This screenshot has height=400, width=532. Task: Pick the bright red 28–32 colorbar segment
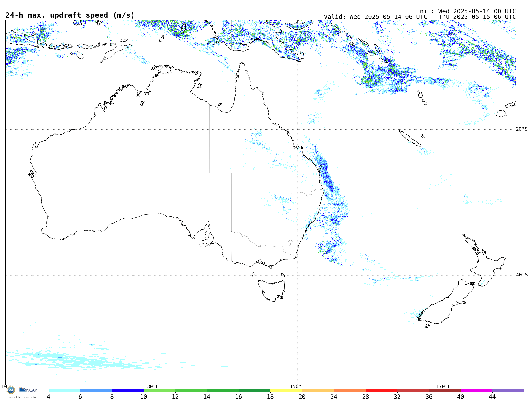point(381,391)
